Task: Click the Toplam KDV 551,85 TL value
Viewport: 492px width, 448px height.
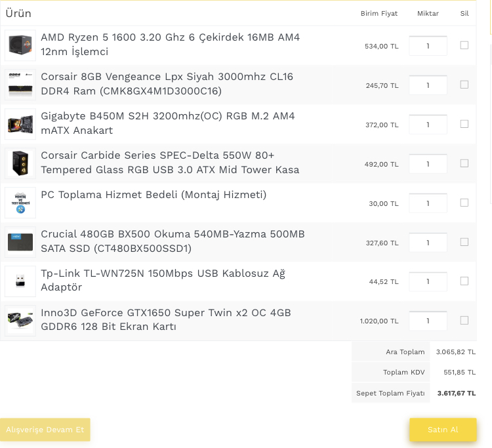Action: [x=459, y=372]
